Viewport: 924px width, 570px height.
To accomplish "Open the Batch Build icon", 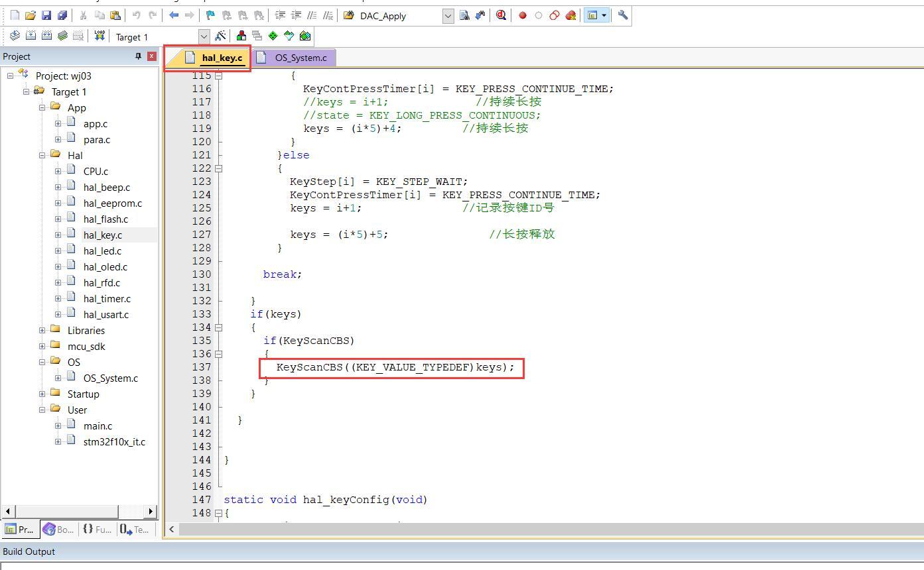I will (x=62, y=36).
